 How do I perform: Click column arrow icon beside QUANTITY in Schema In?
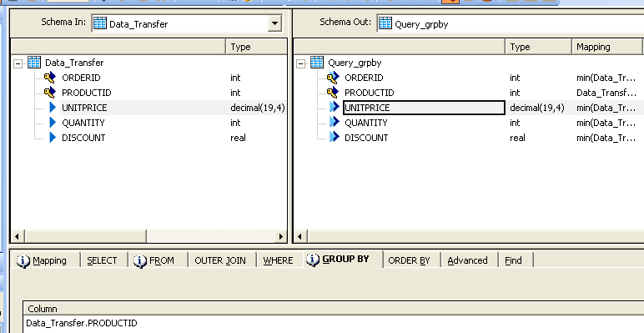pos(53,123)
